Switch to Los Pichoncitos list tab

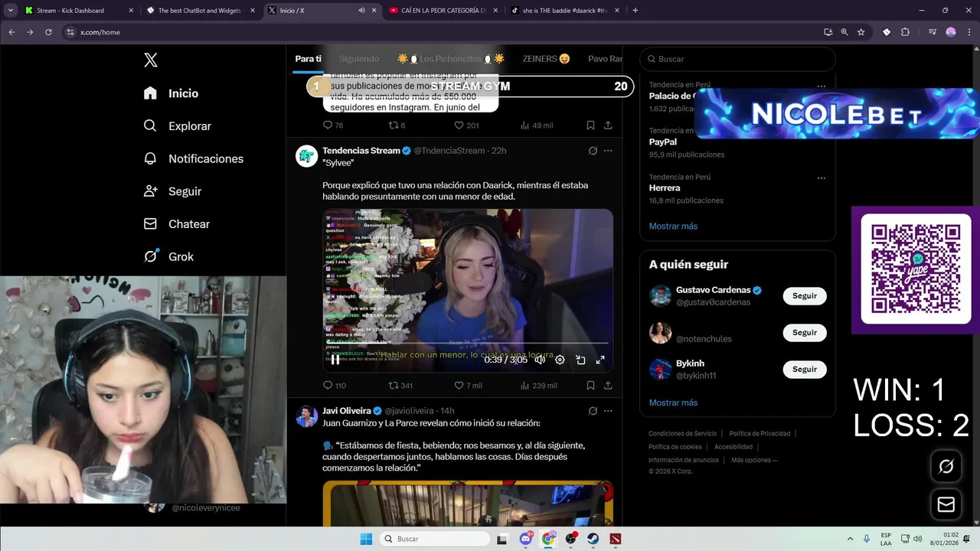click(x=451, y=59)
